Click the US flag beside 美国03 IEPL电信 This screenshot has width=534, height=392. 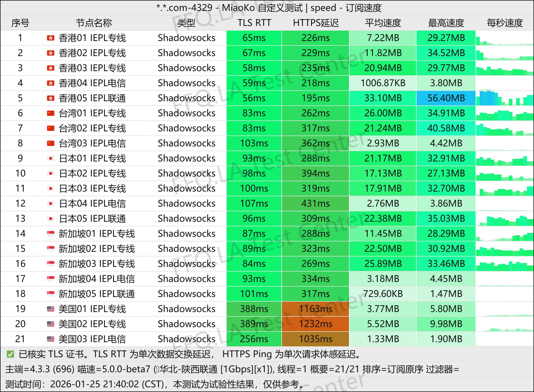coord(51,339)
